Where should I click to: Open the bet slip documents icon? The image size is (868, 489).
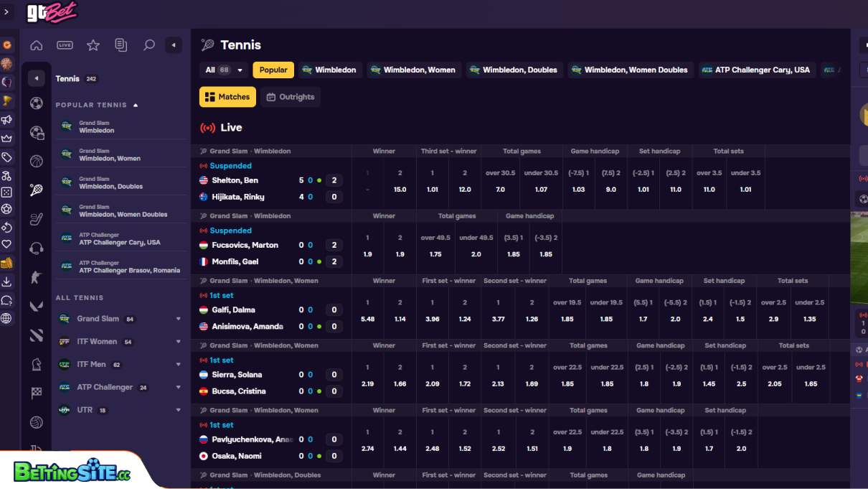tap(121, 45)
